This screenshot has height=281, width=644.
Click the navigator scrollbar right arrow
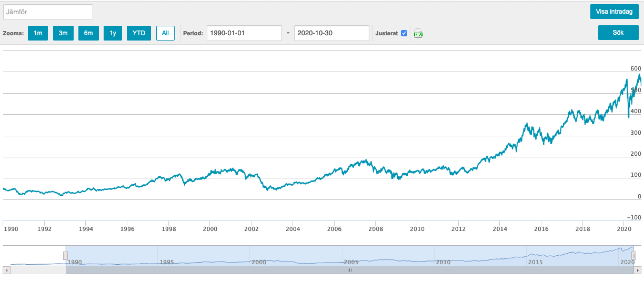point(639,270)
